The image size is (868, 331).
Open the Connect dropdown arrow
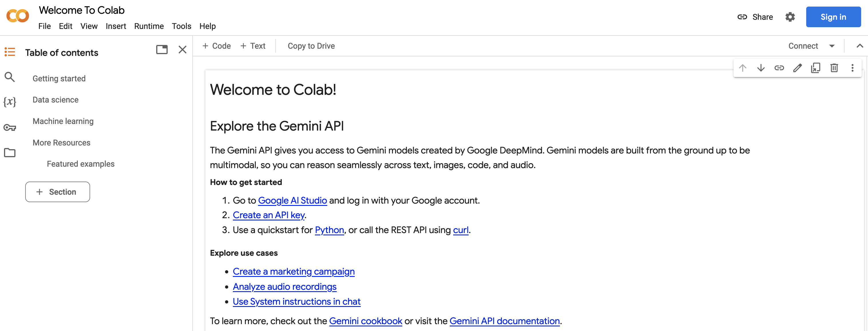(832, 46)
